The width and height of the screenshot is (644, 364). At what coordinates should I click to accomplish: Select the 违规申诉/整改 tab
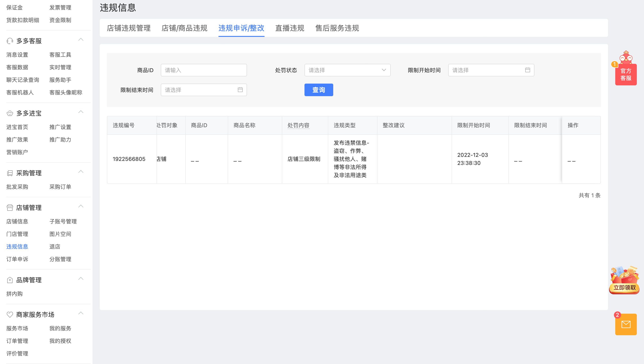(241, 28)
